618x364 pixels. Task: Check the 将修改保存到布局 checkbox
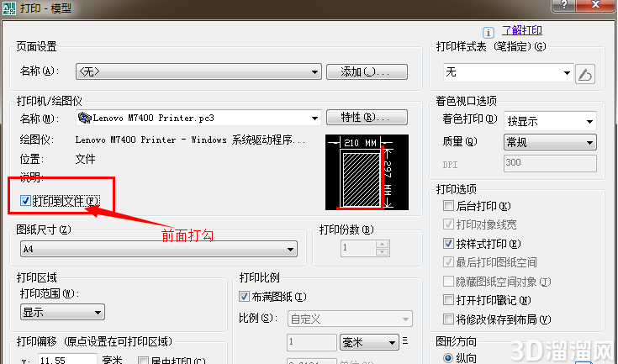pyautogui.click(x=448, y=319)
